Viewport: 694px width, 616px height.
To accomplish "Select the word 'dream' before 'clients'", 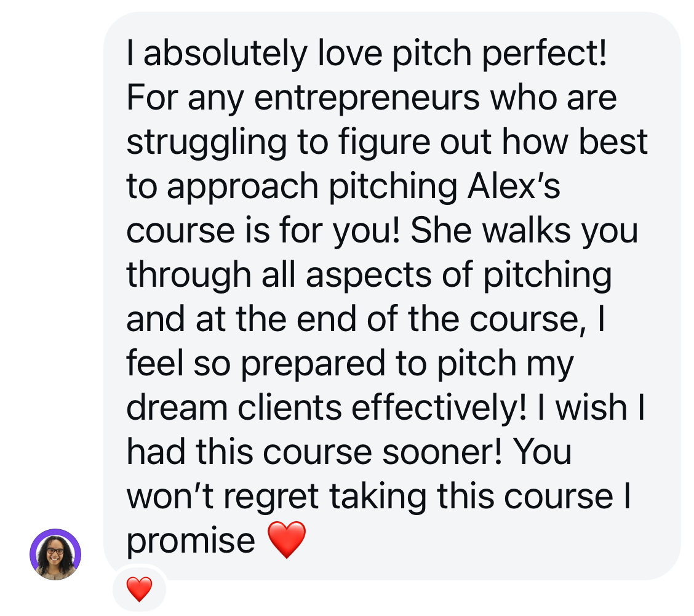I will (177, 407).
